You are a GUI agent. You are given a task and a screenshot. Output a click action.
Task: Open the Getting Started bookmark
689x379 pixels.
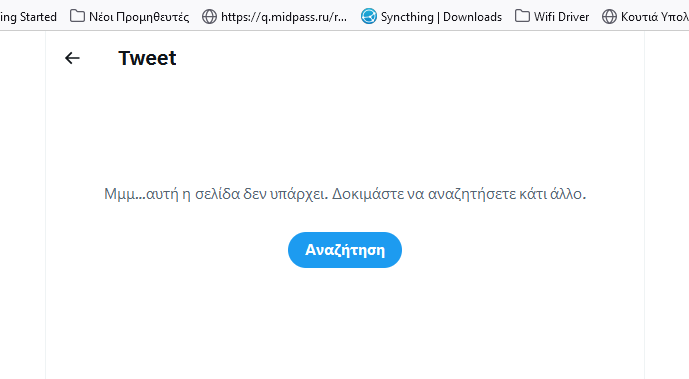(28, 17)
